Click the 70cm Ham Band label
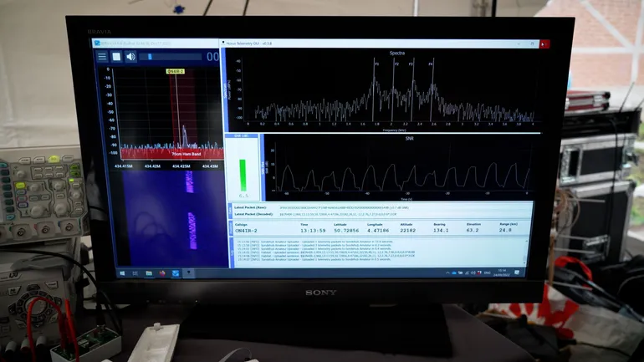Viewport: 644px width, 362px height. tap(184, 155)
